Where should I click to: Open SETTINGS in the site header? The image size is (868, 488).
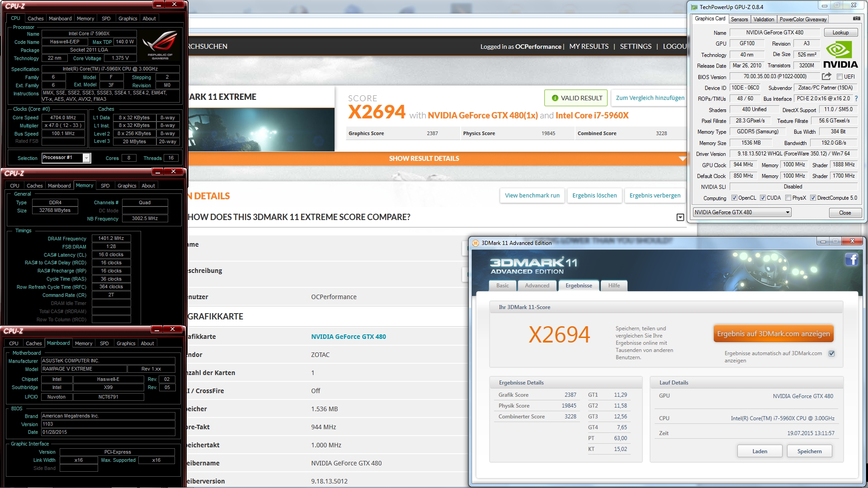(636, 47)
